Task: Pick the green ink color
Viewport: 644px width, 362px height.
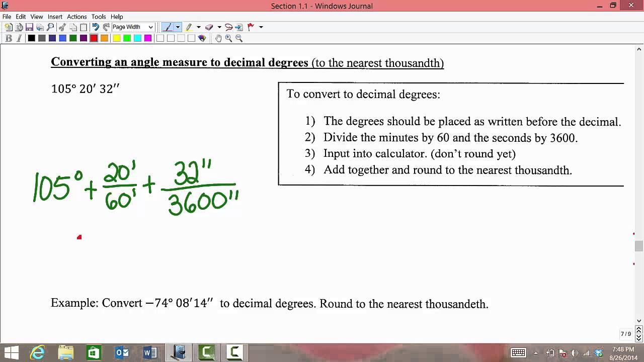Action: coord(73,38)
